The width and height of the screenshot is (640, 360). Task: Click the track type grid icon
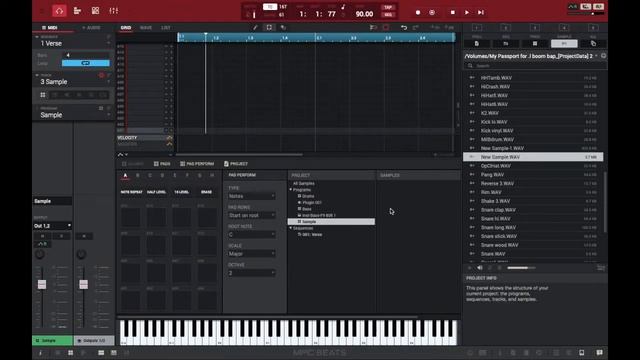point(43,95)
